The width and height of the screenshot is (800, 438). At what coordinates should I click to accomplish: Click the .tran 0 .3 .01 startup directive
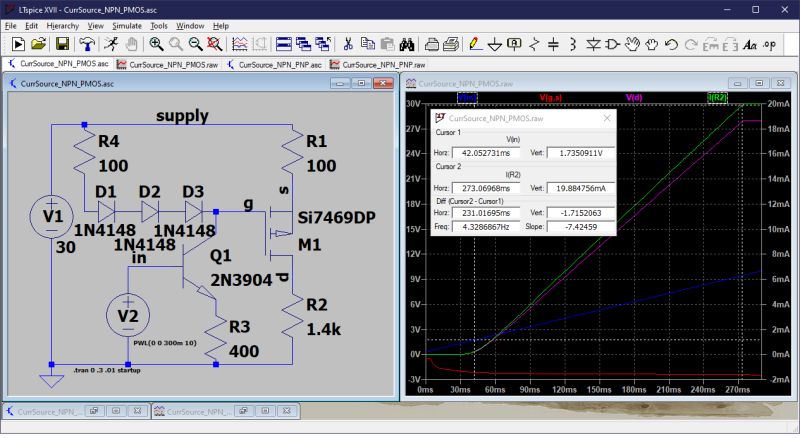[x=106, y=370]
